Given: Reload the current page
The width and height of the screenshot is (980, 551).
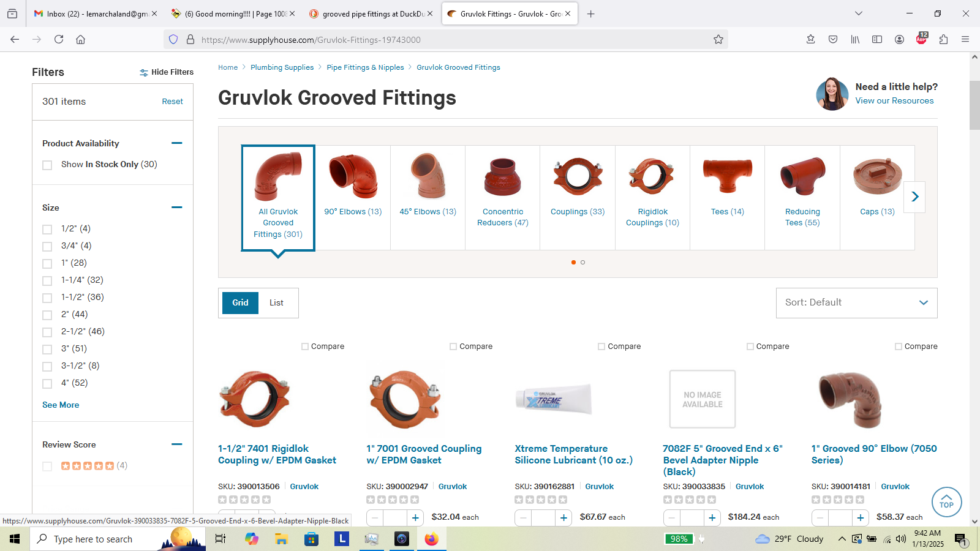Looking at the screenshot, I should tap(59, 39).
